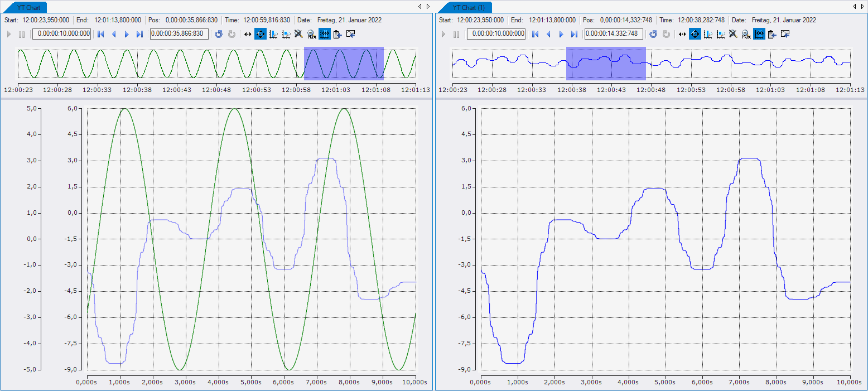
Task: Add Y-axis cursor in YT Chart (1)
Action: point(721,34)
